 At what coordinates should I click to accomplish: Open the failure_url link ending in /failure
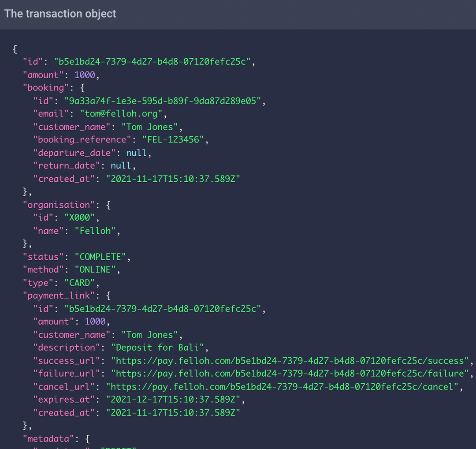290,374
